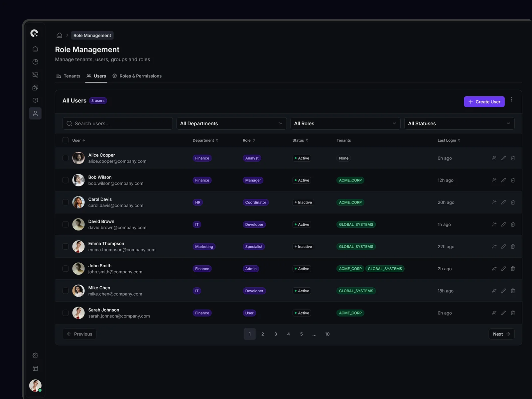Go to the Next page button
532x399 pixels.
point(501,334)
